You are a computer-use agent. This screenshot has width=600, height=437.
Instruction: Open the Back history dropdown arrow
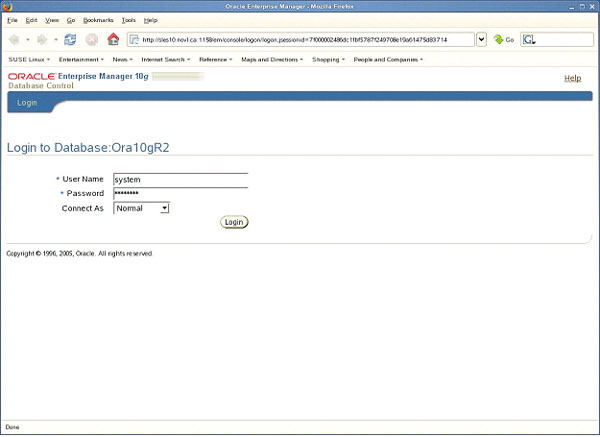pyautogui.click(x=28, y=39)
